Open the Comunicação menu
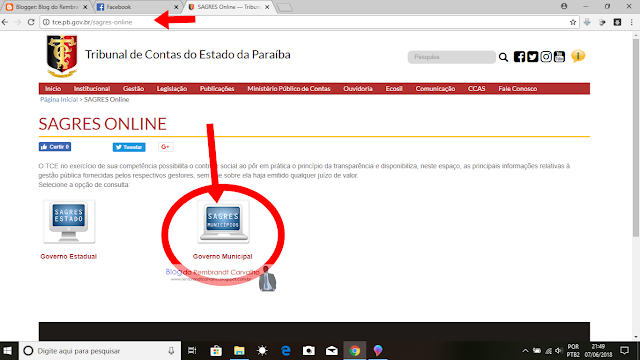 [x=435, y=89]
